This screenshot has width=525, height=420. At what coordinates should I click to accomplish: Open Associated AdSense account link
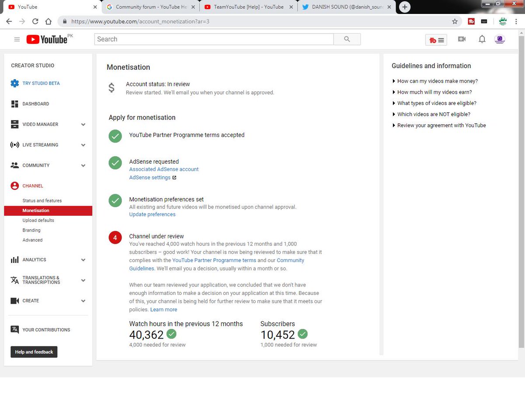[164, 169]
